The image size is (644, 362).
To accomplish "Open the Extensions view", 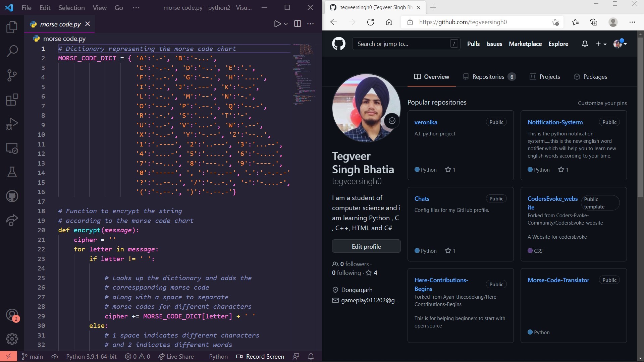I will pos(12,100).
